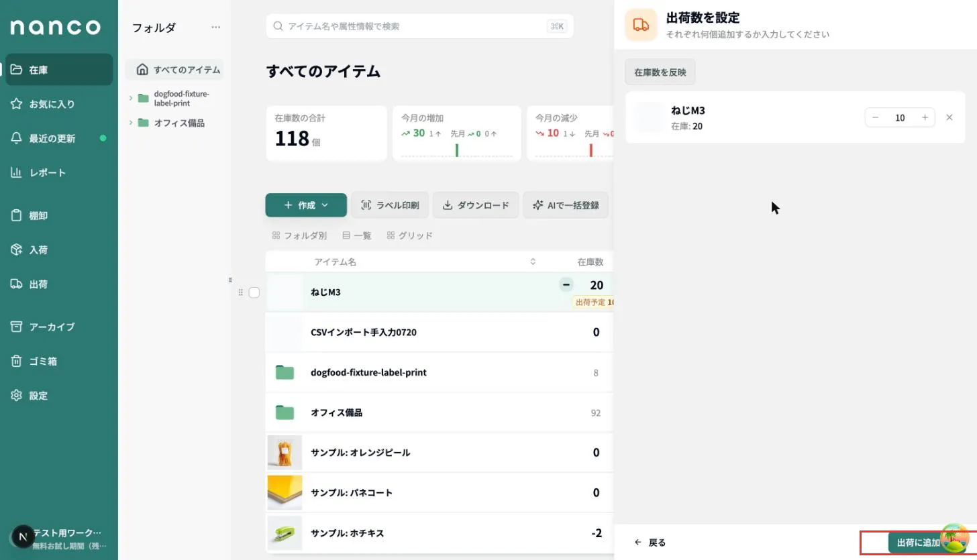Remove ねじM3 from shipment with X
Screen dimensions: 977x560
point(949,117)
